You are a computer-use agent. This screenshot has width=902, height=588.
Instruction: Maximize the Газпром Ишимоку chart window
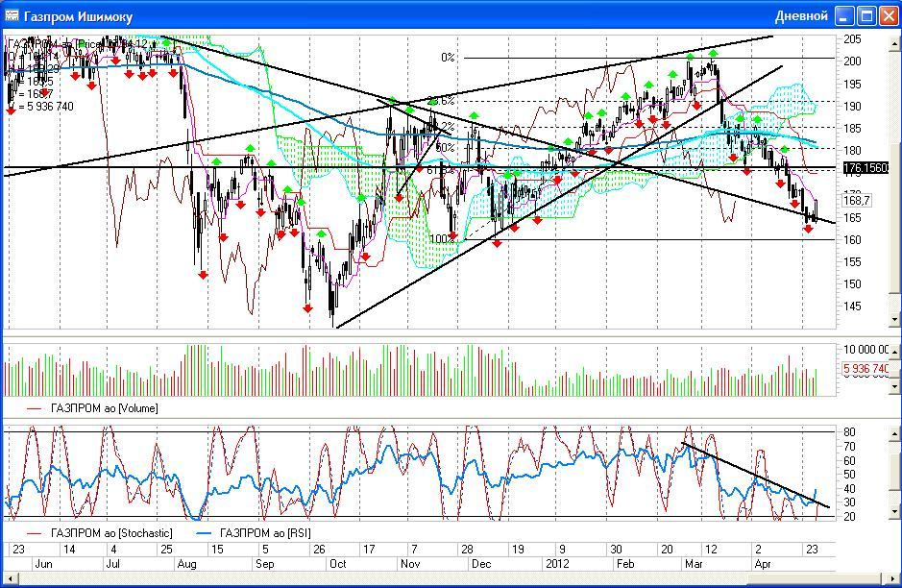[866, 15]
